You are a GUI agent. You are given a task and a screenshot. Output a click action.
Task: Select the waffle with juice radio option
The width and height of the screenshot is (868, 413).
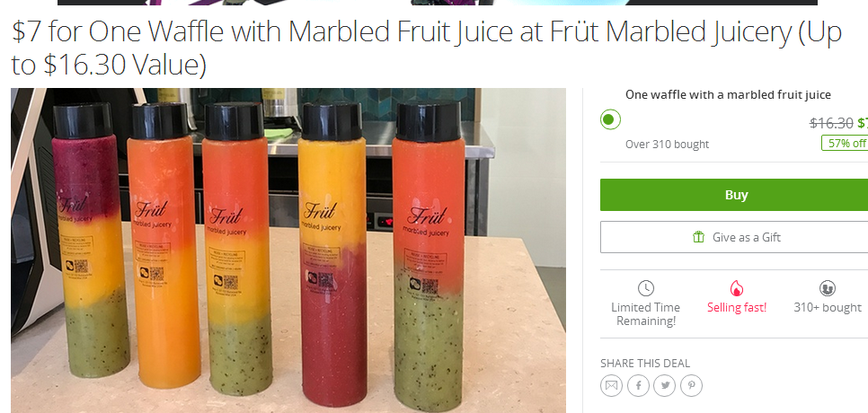tap(610, 119)
